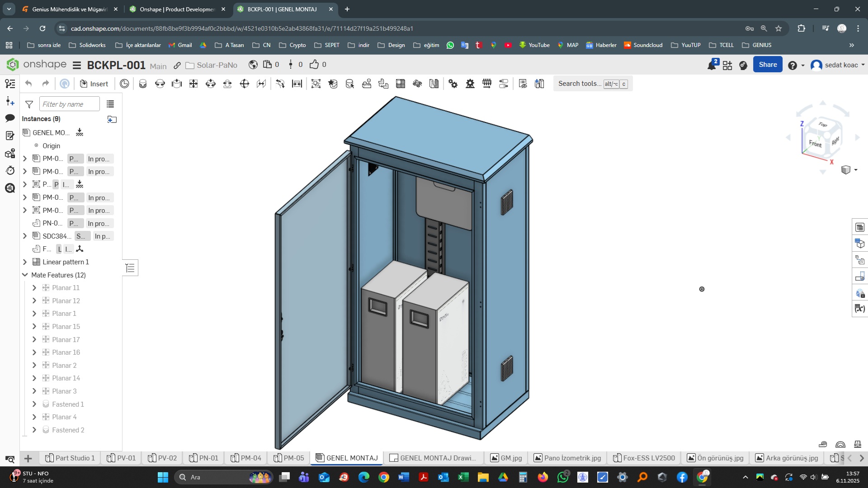The width and height of the screenshot is (868, 488).
Task: Click the filter funnel icon
Action: (29, 104)
